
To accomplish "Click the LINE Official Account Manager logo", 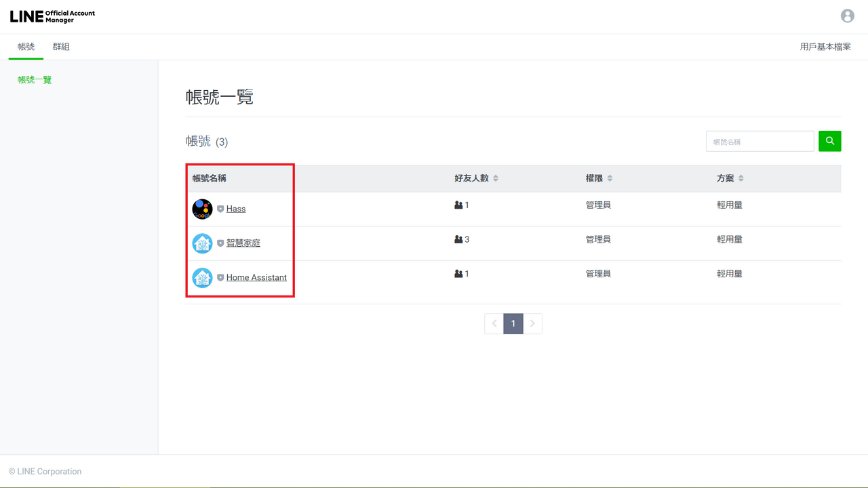I will coord(52,17).
